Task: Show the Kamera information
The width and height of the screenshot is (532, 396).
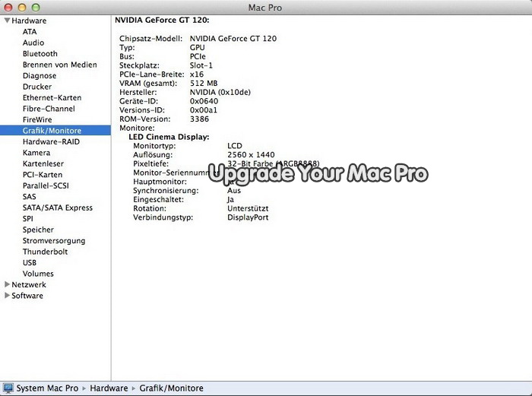Action: tap(36, 153)
